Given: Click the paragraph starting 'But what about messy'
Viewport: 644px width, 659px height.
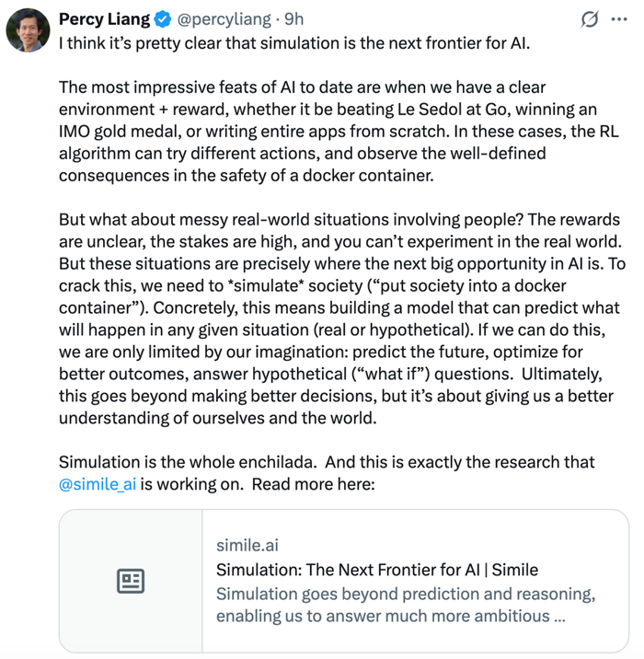Looking at the screenshot, I should (339, 318).
